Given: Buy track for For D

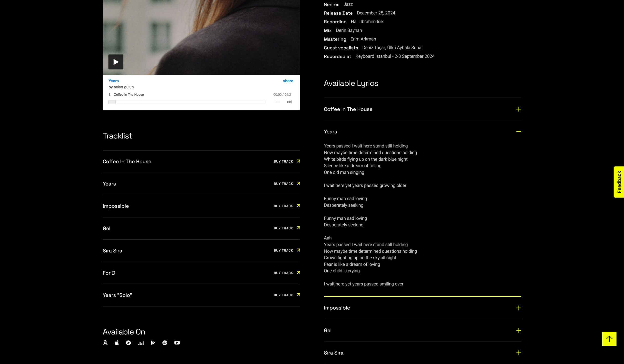Looking at the screenshot, I should 287,273.
